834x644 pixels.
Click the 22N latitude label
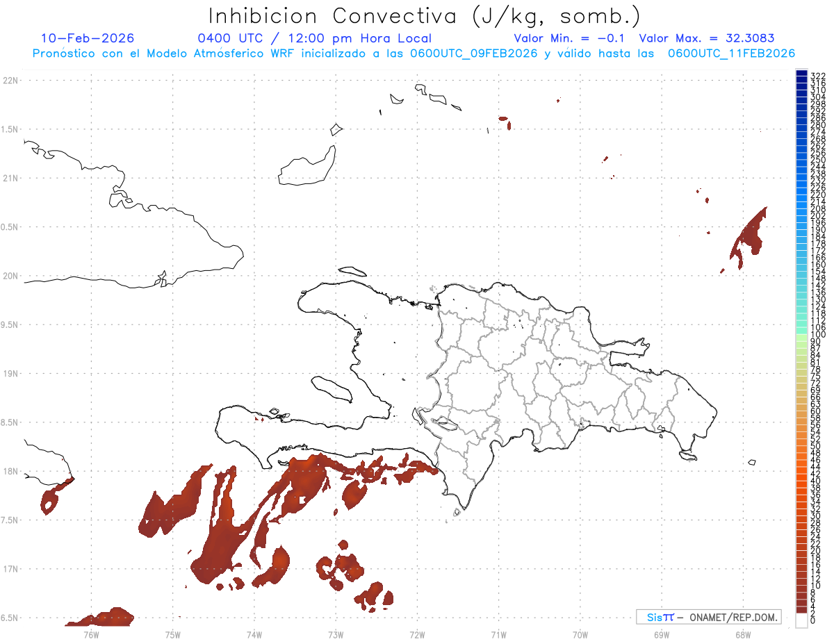[10, 81]
